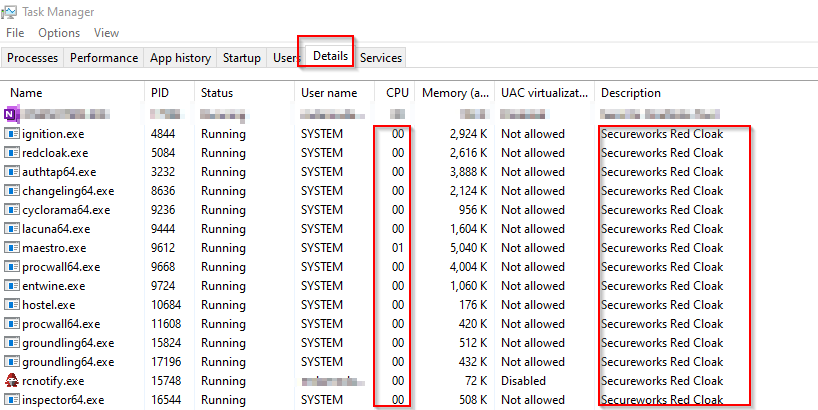818x410 pixels.
Task: Click PID 8636 of changeling64.exe
Action: point(163,191)
